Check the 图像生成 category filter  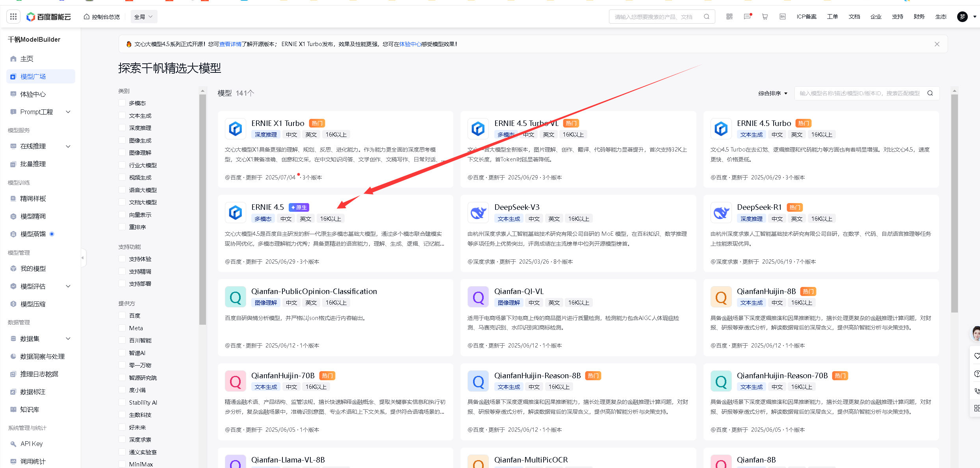(122, 140)
